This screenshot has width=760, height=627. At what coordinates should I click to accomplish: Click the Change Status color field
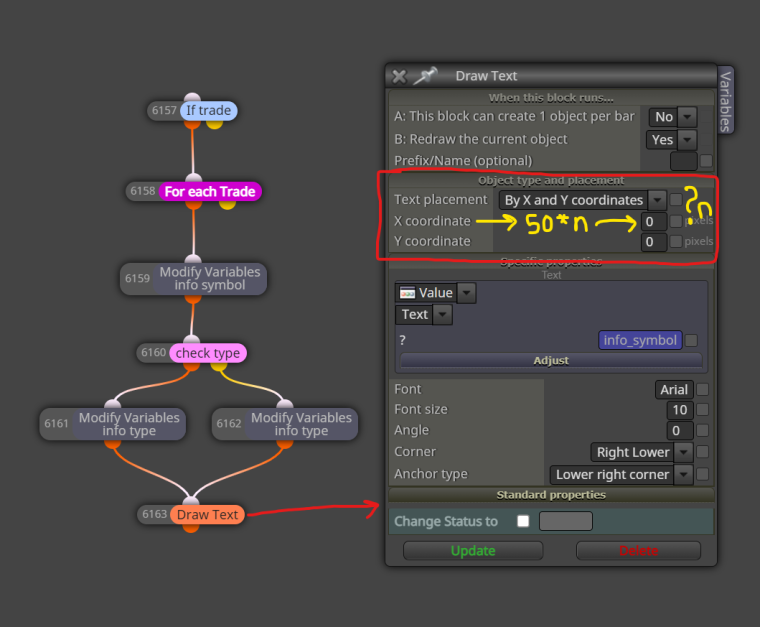pos(566,521)
